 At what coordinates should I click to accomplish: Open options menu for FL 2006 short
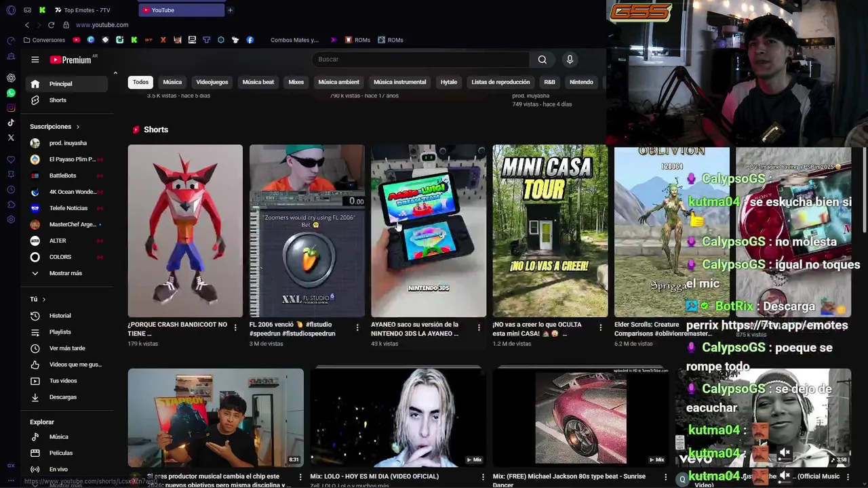357,328
